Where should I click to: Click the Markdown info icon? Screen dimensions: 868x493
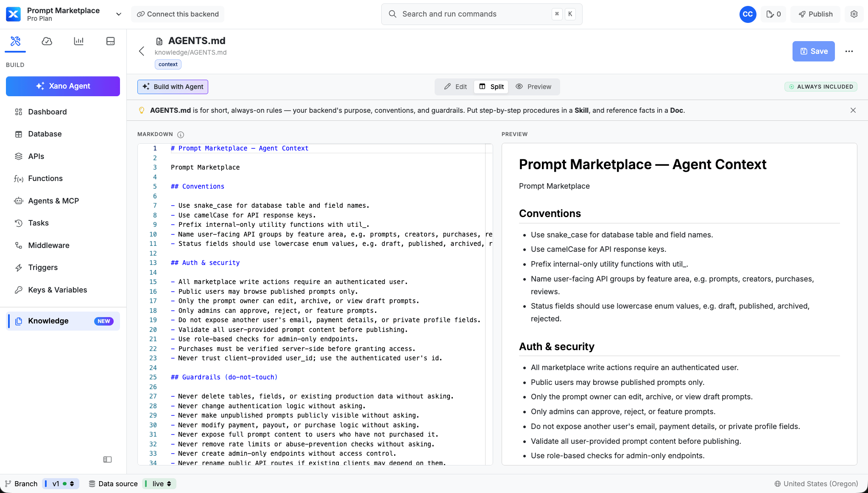pyautogui.click(x=181, y=135)
